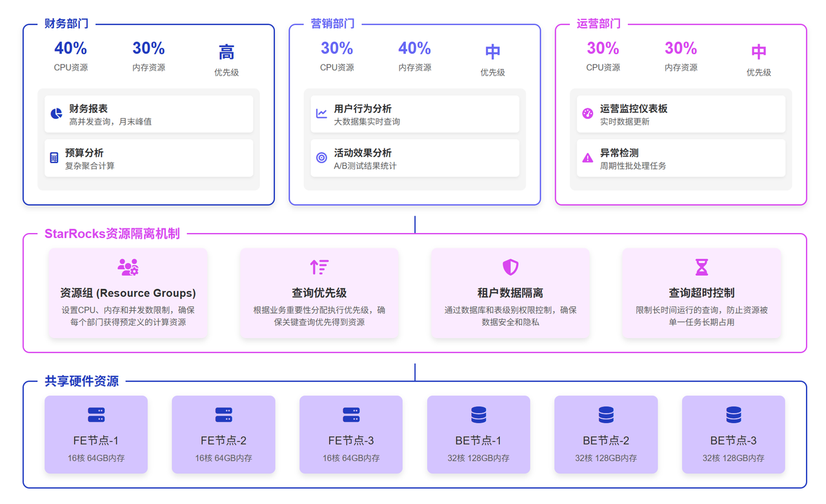The height and width of the screenshot is (504, 826).
Task: Select the 财务报表 card title
Action: (x=88, y=108)
